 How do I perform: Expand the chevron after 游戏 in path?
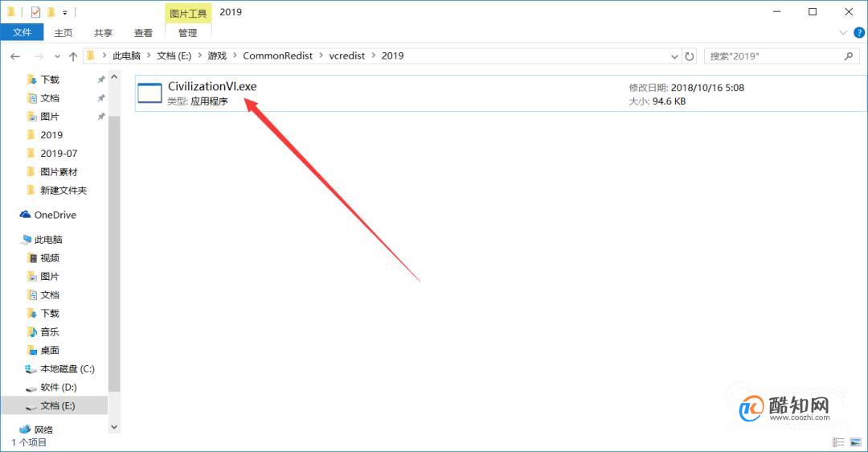(235, 56)
